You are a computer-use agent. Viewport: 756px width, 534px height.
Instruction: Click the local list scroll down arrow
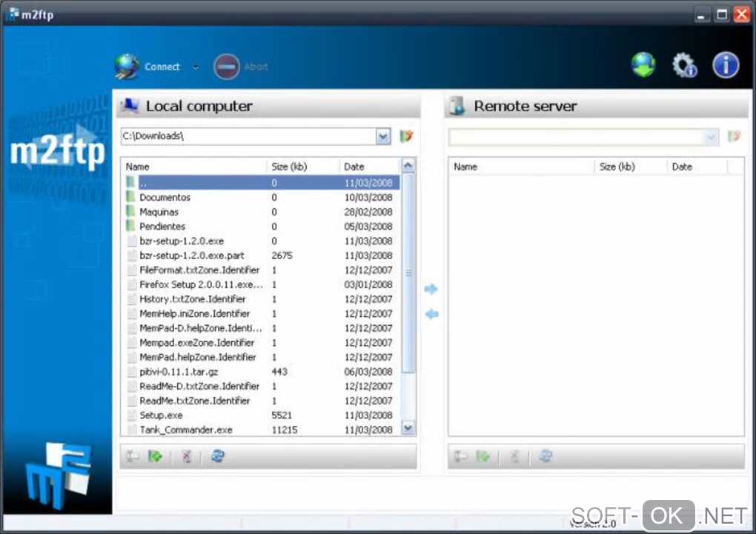pyautogui.click(x=408, y=428)
